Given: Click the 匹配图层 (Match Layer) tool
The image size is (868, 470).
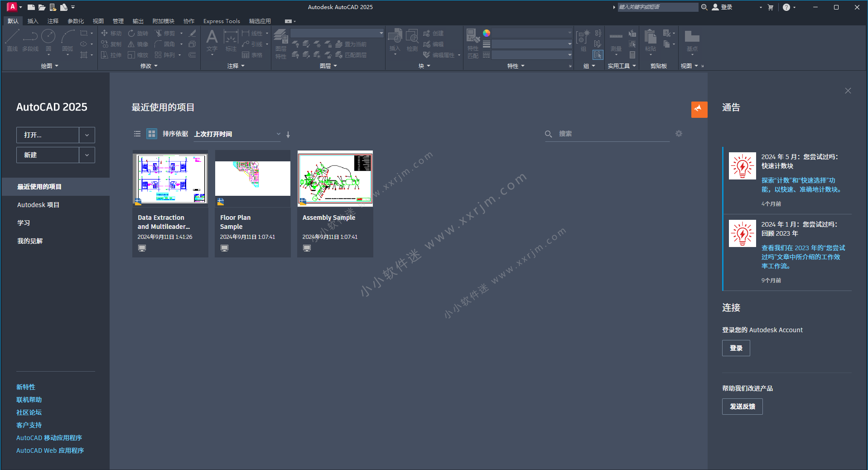Looking at the screenshot, I should pos(351,55).
